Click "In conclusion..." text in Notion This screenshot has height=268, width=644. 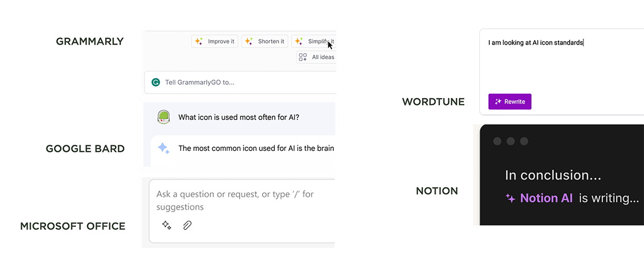point(553,175)
